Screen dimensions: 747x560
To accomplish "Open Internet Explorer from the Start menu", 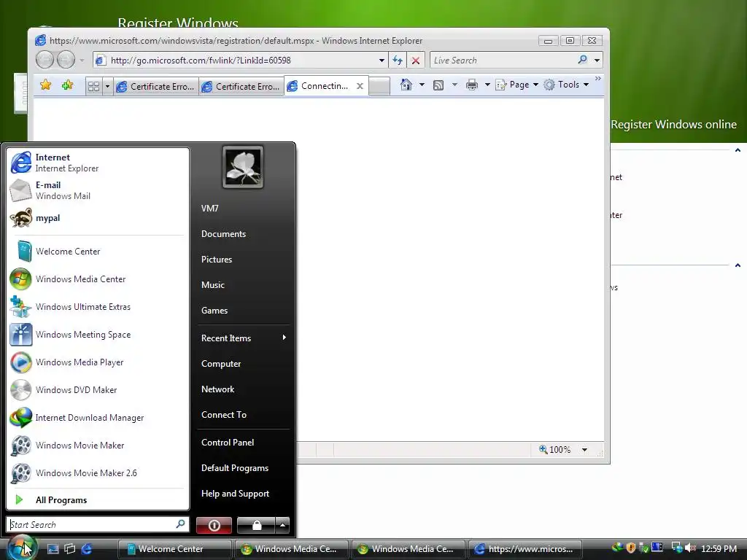I will point(98,163).
